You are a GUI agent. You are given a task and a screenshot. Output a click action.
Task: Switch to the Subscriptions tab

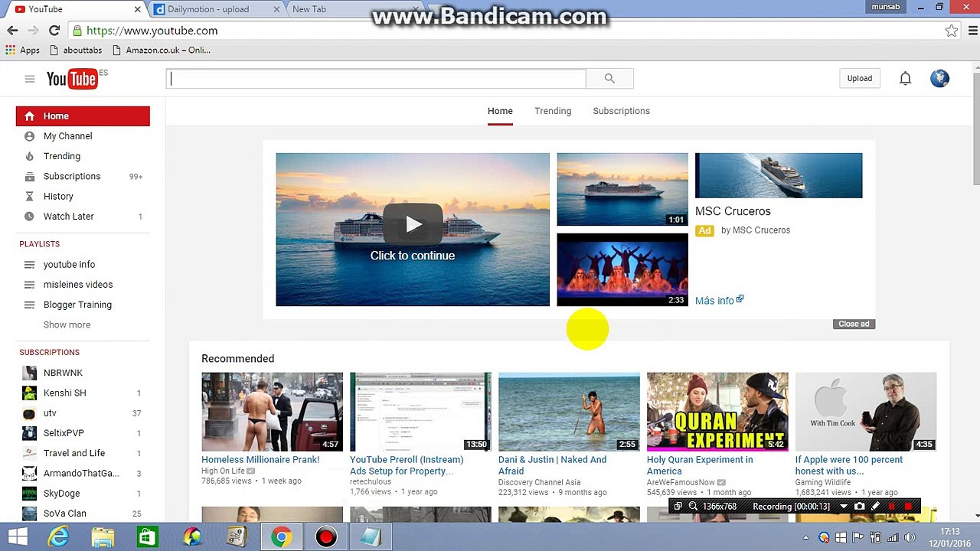(x=621, y=111)
